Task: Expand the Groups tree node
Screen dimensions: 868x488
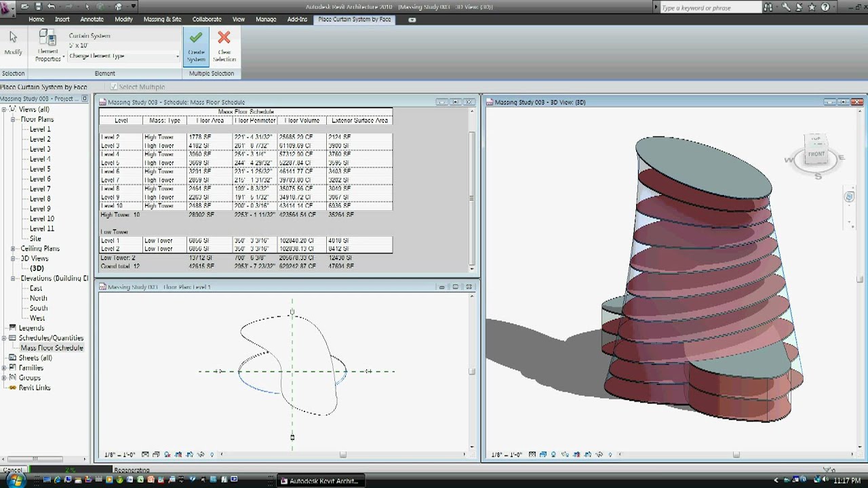Action: click(4, 378)
